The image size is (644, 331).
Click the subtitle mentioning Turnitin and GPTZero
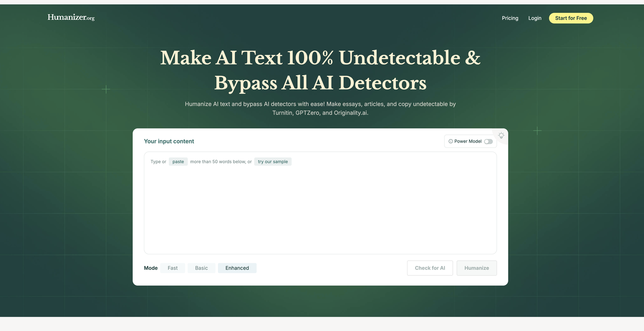[320, 108]
